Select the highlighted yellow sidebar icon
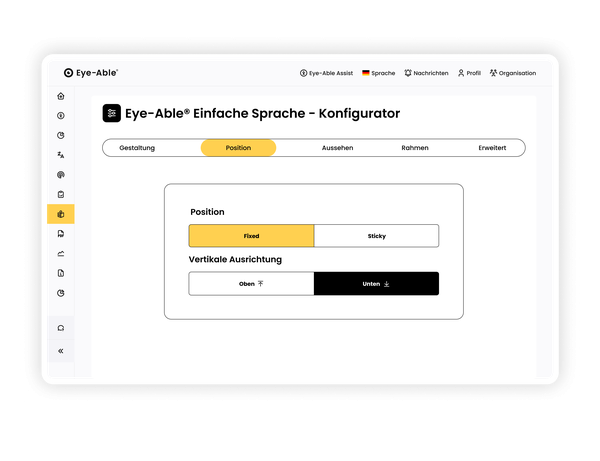This screenshot has width=600, height=461. coord(60,214)
